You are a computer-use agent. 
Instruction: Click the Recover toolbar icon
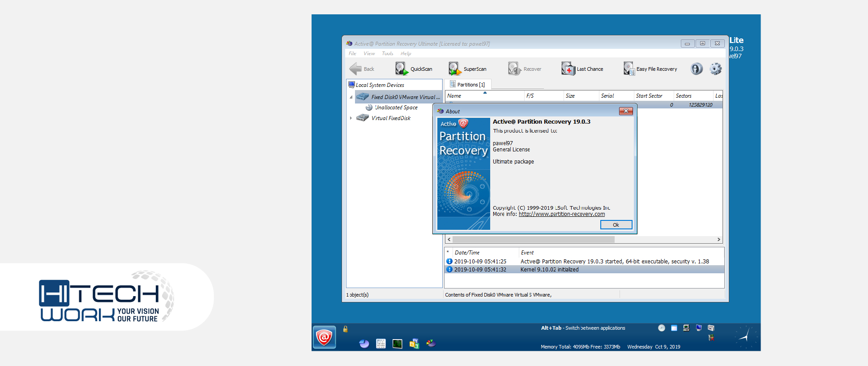(x=524, y=69)
